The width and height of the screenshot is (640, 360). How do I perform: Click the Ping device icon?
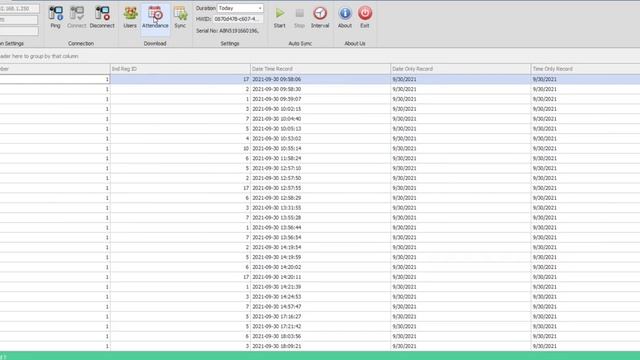coord(56,17)
